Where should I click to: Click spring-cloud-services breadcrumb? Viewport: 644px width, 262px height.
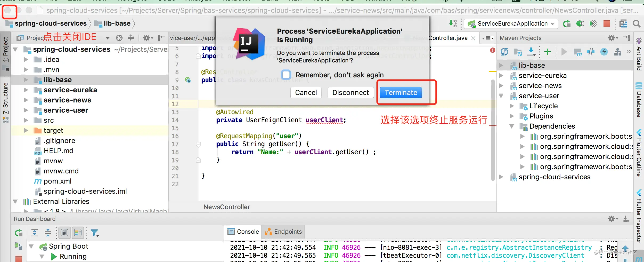46,23
